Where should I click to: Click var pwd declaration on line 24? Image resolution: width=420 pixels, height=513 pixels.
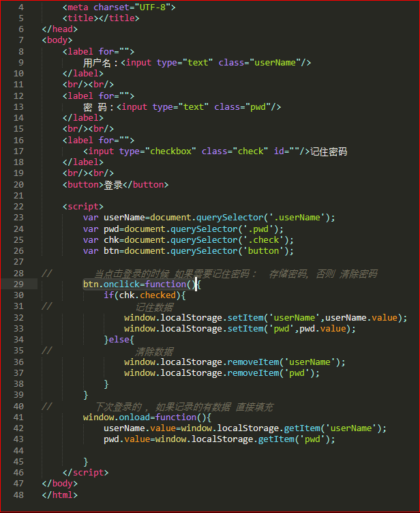101,229
